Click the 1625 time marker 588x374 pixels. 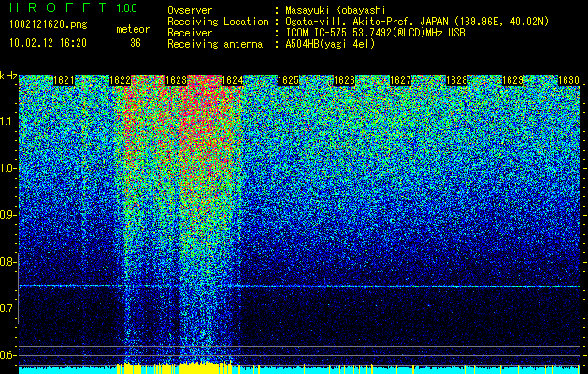(288, 80)
